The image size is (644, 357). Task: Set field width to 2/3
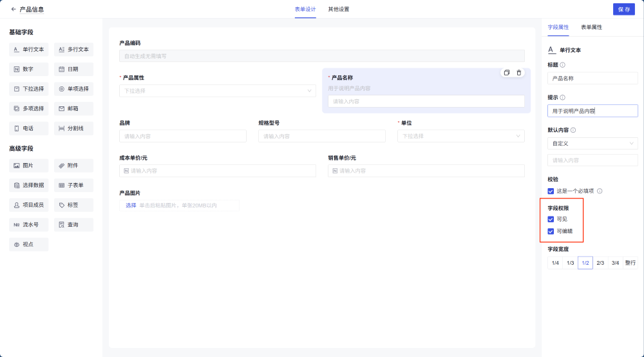coord(600,263)
